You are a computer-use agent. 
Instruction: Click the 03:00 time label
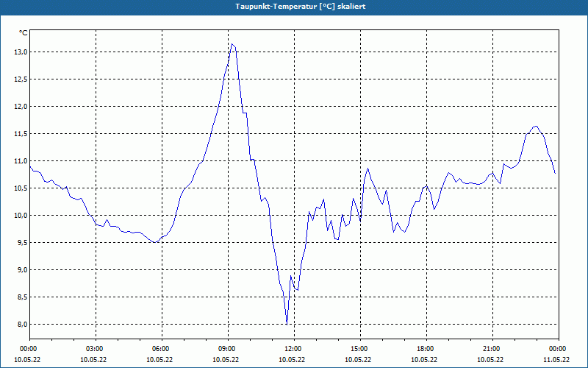point(96,349)
